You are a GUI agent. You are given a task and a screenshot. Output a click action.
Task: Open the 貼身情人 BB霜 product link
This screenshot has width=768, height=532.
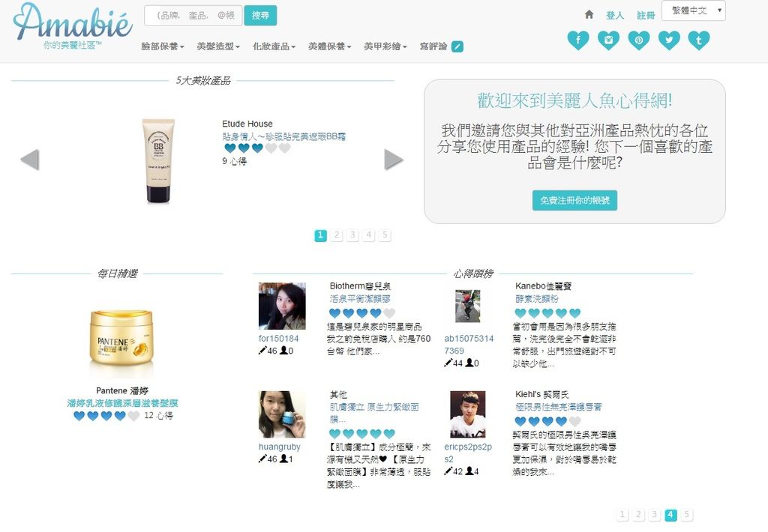coord(284,136)
